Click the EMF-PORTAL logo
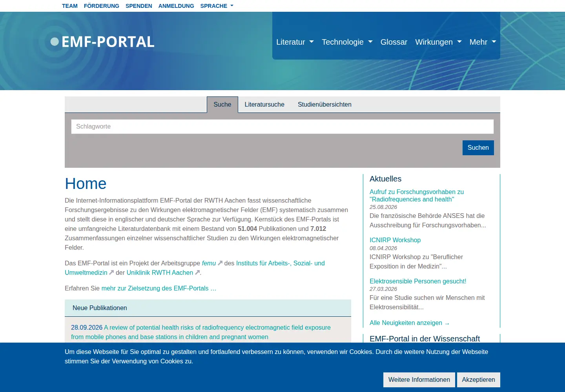This screenshot has height=392, width=565. pos(103,42)
